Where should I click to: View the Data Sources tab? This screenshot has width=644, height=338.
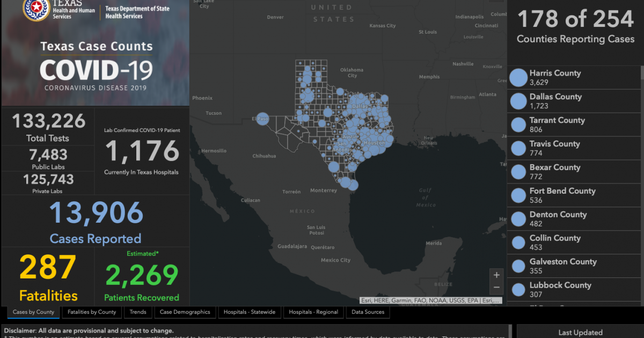(368, 312)
